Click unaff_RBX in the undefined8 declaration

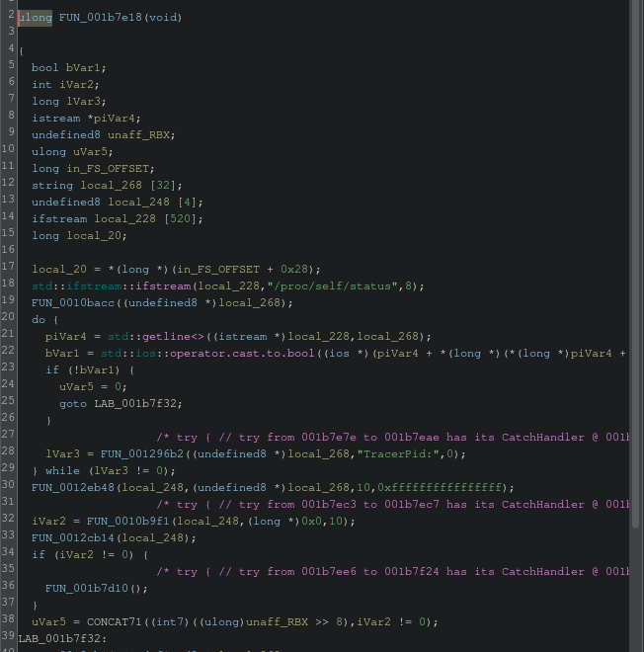(x=138, y=134)
